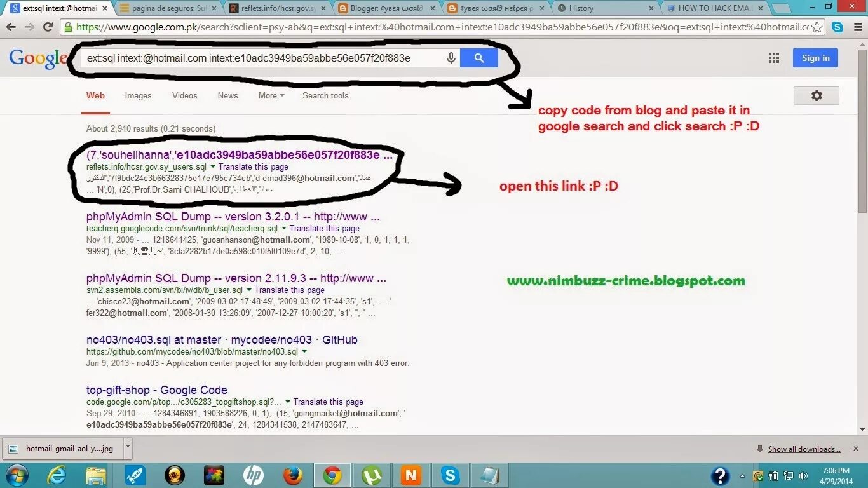The image size is (868, 488).
Task: Switch to the Web results tab
Action: (x=95, y=95)
